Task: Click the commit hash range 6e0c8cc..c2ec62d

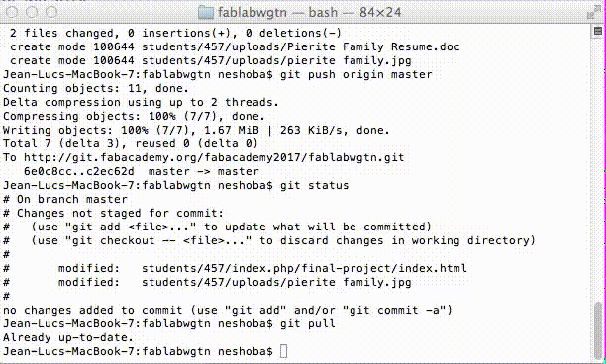Action: click(79, 171)
